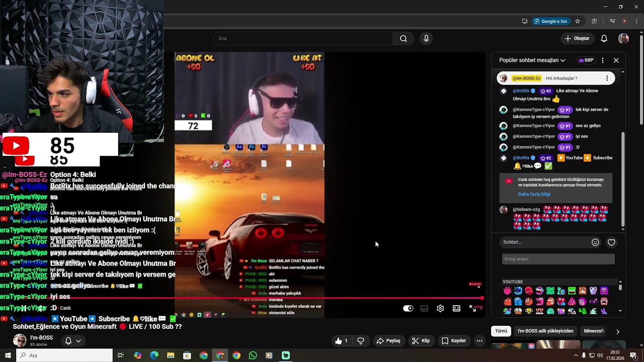Open the video player settings gear
Image resolution: width=644 pixels, height=362 pixels.
click(440, 309)
